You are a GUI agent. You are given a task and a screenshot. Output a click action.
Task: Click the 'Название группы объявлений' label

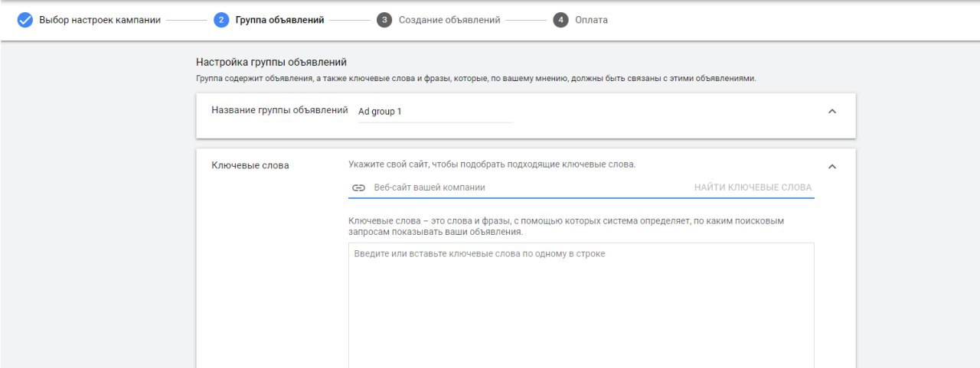[279, 110]
